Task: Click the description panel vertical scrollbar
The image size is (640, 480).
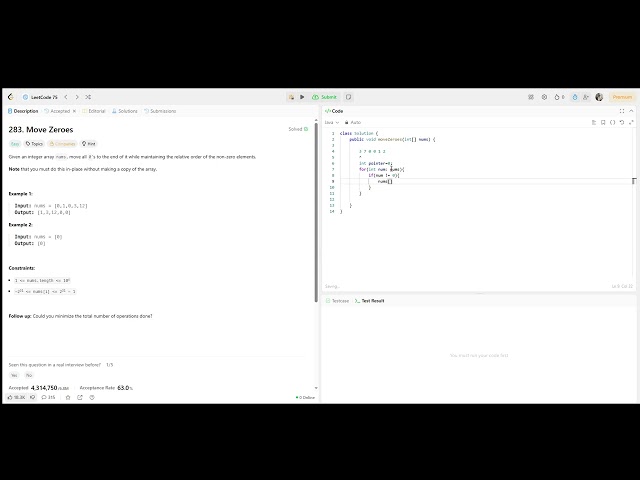Action: pyautogui.click(x=316, y=212)
